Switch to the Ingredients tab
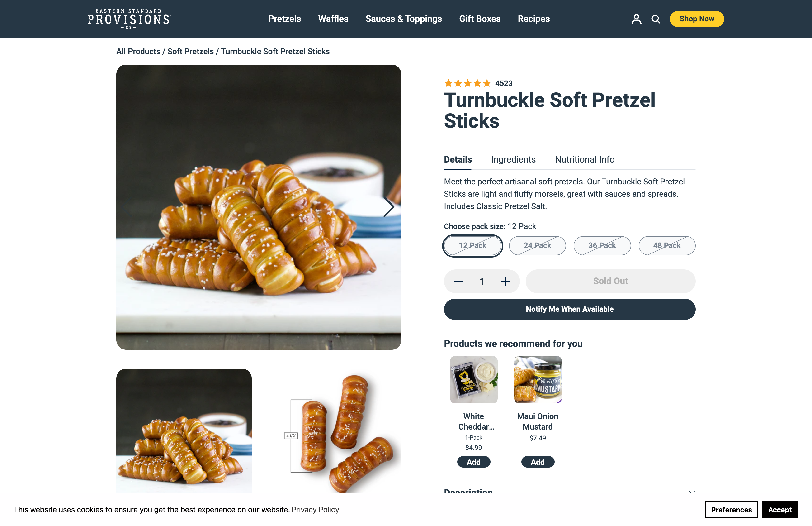Viewport: 812px width, 526px height. (513, 159)
